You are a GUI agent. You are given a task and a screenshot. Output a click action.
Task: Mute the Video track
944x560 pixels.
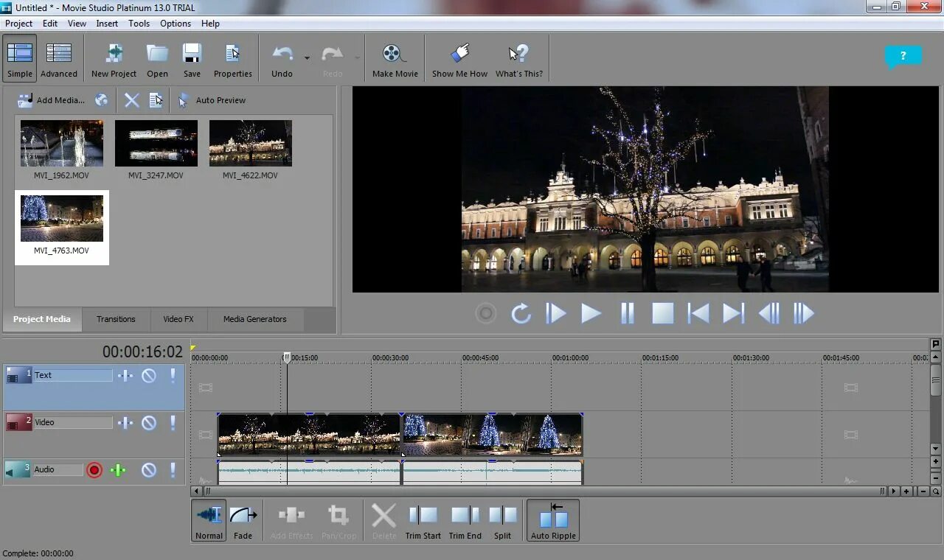tap(149, 423)
